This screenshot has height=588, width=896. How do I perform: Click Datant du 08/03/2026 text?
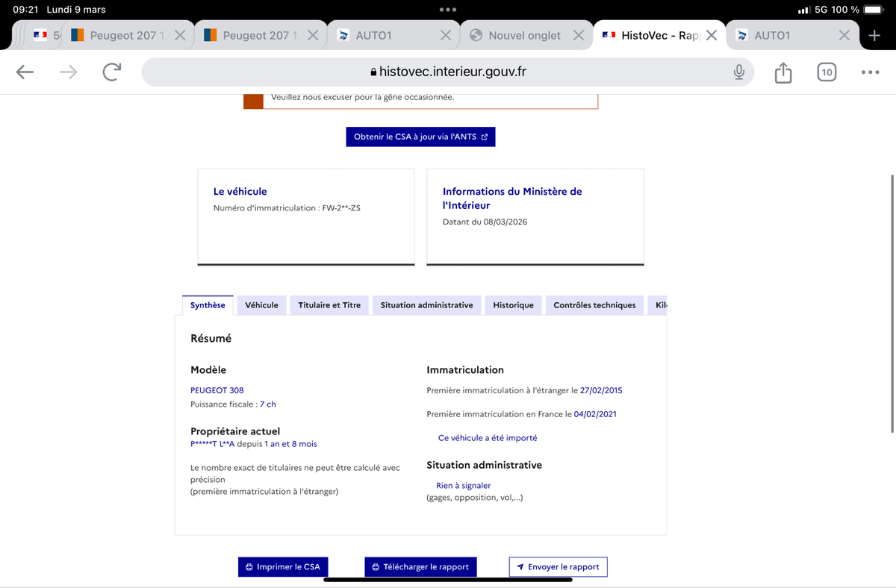tap(485, 222)
